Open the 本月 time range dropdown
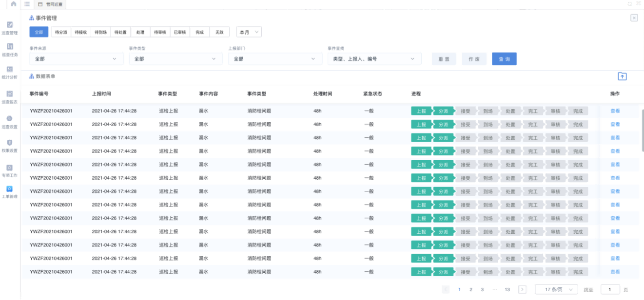Viewport: 644px width, 300px height. click(x=249, y=32)
